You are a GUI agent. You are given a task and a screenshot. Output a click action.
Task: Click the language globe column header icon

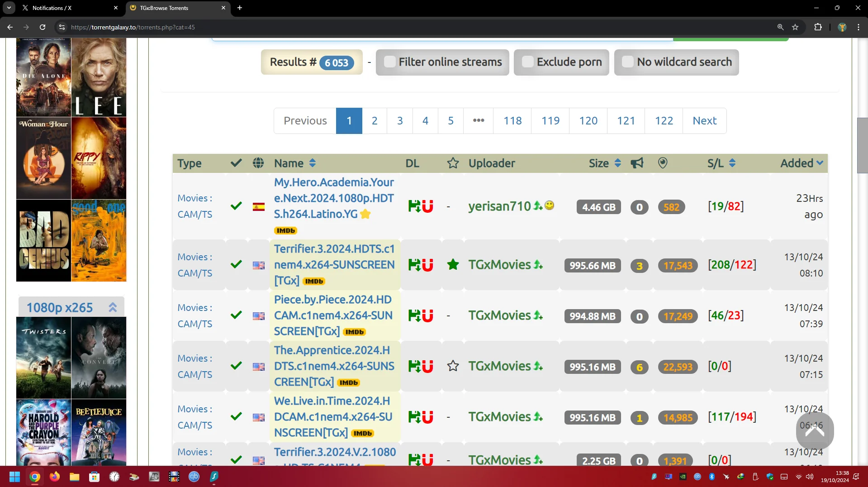[258, 163]
